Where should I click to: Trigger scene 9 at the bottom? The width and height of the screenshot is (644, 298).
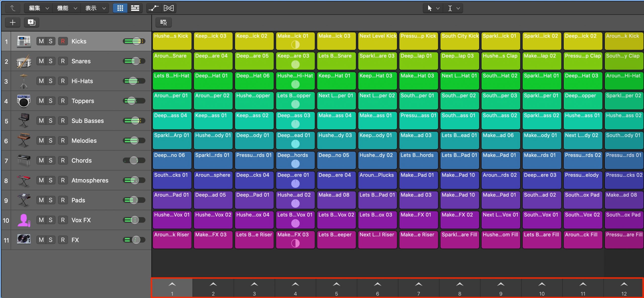[x=501, y=288]
